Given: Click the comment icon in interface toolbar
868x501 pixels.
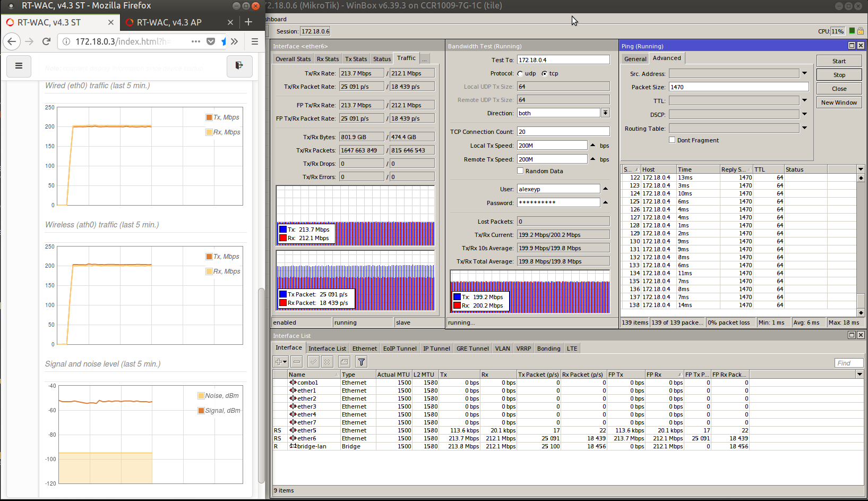Looking at the screenshot, I should [344, 362].
